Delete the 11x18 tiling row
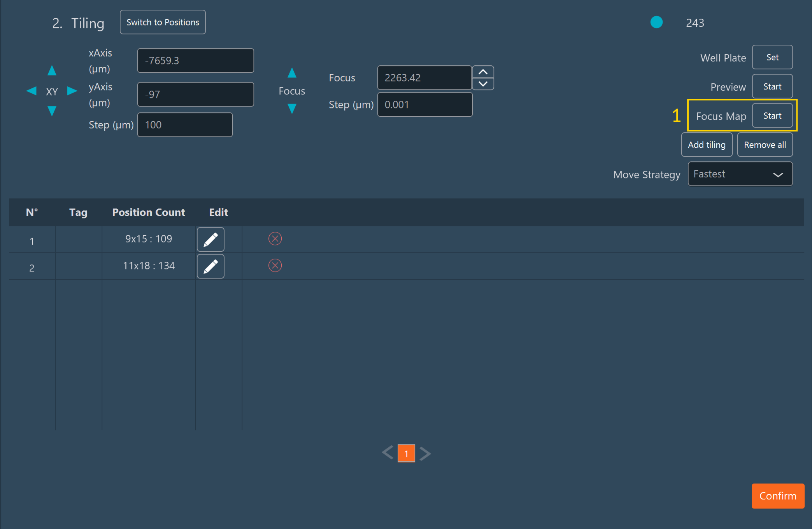The height and width of the screenshot is (529, 812). (275, 266)
